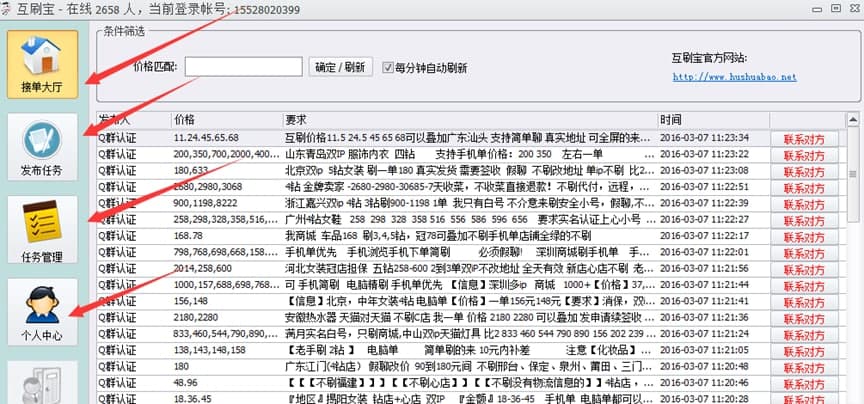This screenshot has width=864, height=404.
Task: Select price cell 180,633
Action: tap(191, 170)
